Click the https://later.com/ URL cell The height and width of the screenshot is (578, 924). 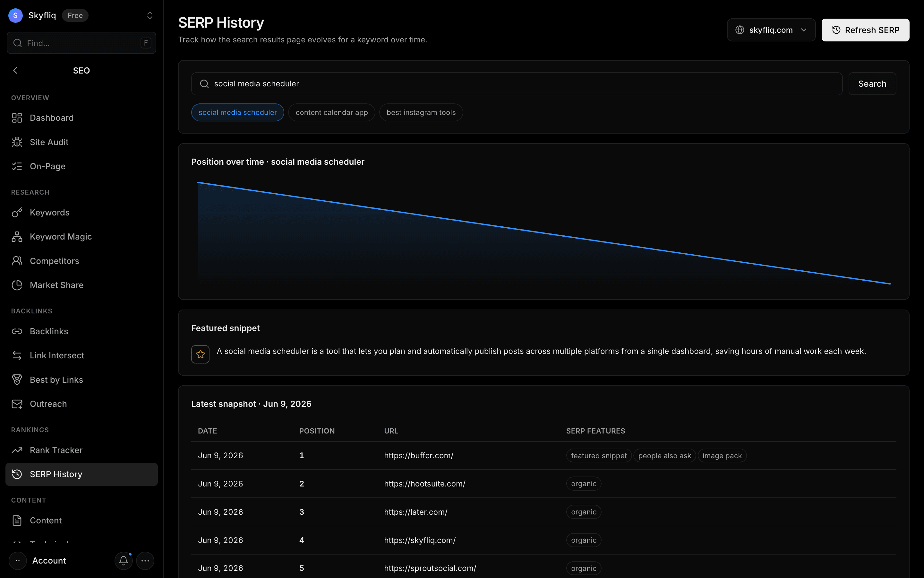[416, 512]
